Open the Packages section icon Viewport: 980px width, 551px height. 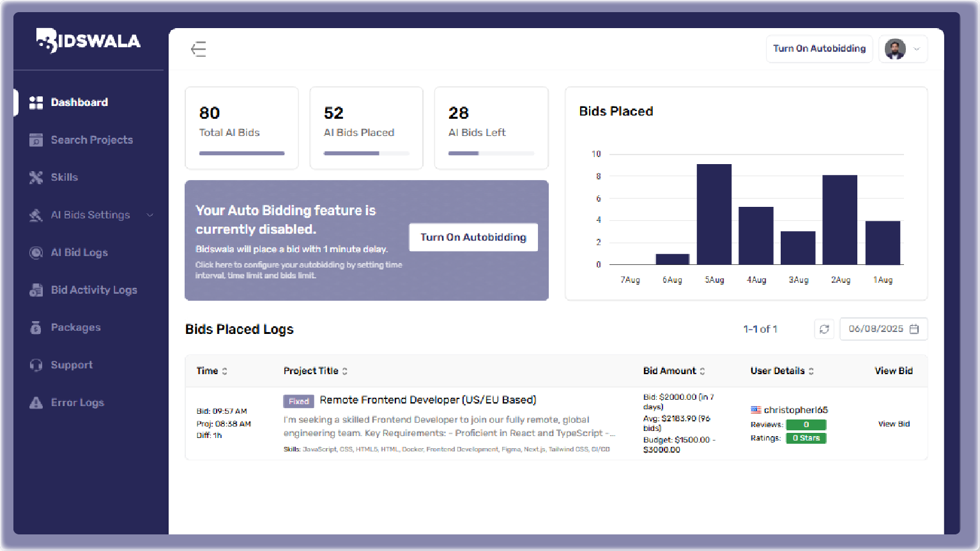(x=36, y=327)
